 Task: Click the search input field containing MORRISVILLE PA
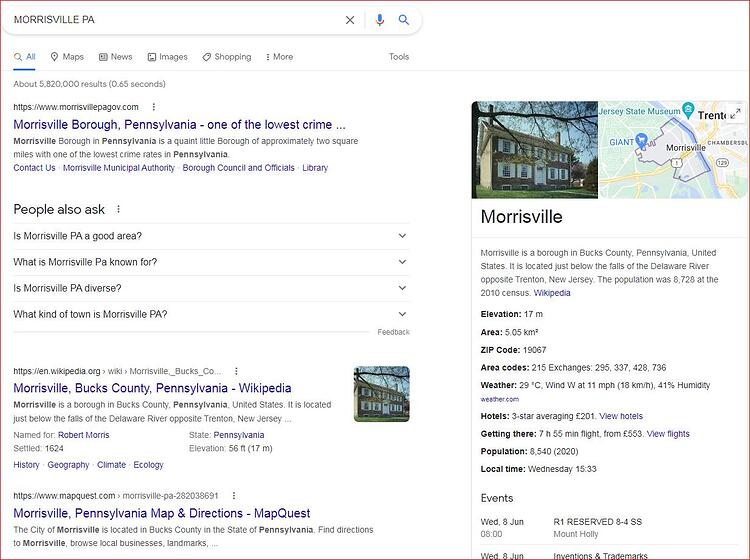(x=175, y=20)
